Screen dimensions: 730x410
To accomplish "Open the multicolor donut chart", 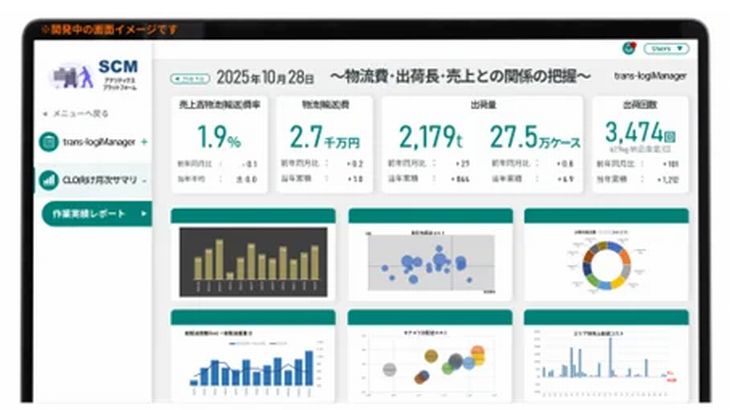I will (606, 261).
